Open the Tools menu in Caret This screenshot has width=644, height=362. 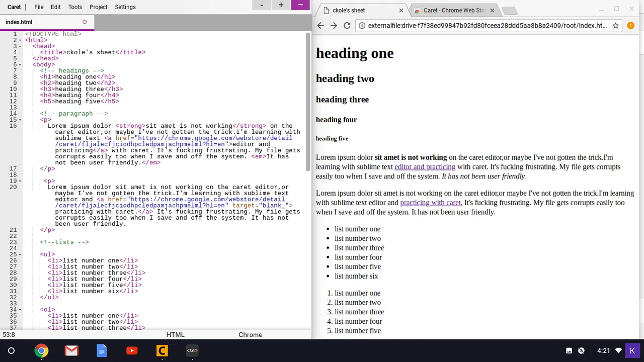[75, 7]
